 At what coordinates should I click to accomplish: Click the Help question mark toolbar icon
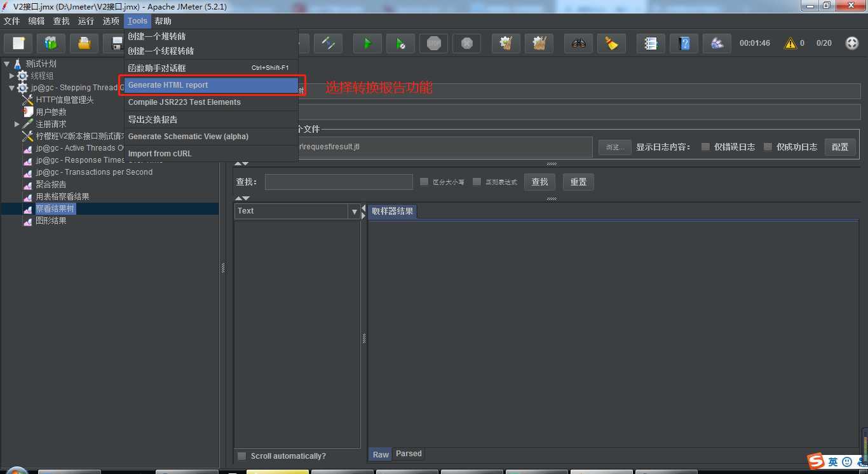(684, 43)
